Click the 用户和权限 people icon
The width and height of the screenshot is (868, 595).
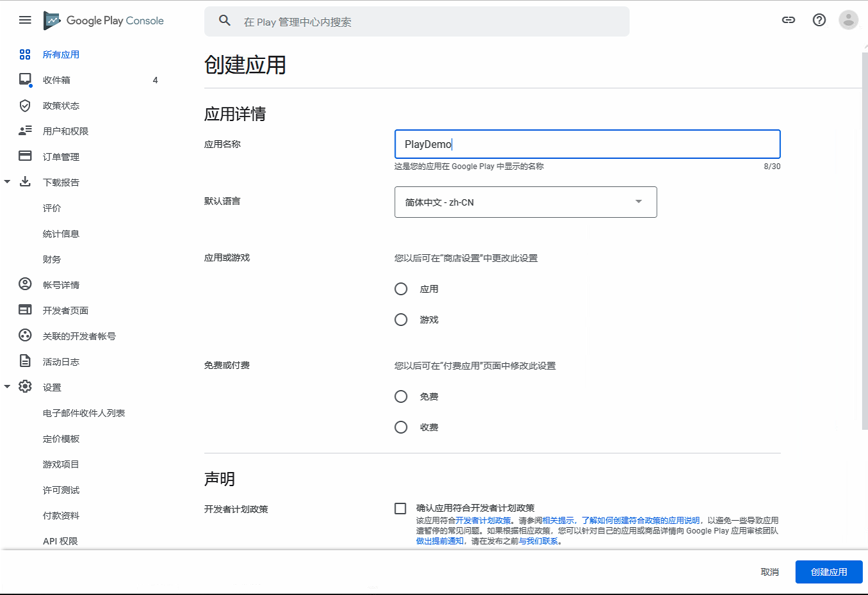coord(25,131)
